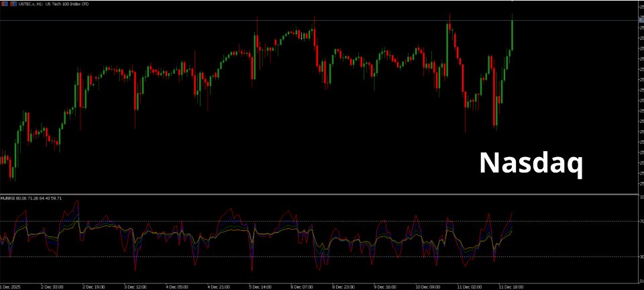This screenshot has height=290, width=644.
Task: Select the '2 Dec 19:00' time axis label
Action: 94,286
